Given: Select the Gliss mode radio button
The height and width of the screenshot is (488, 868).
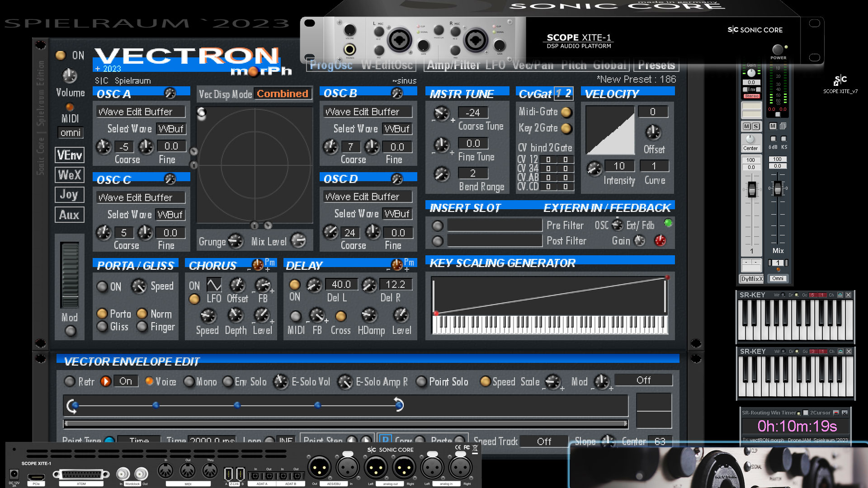Looking at the screenshot, I should pyautogui.click(x=102, y=326).
